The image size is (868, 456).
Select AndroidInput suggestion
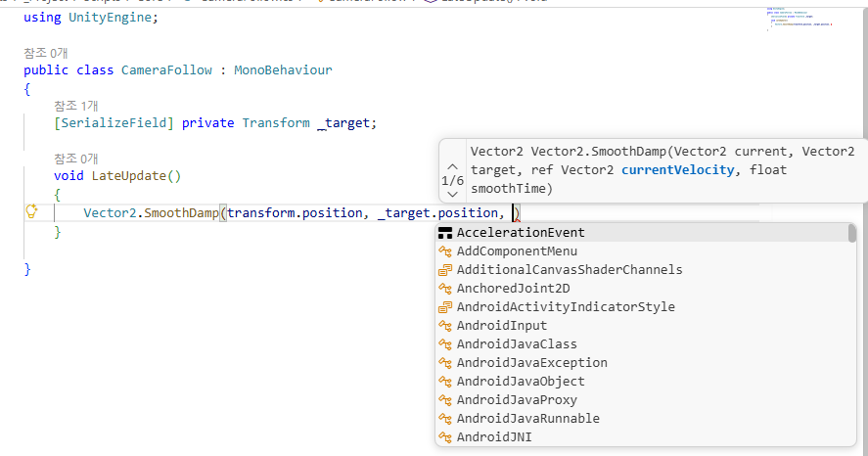click(x=642, y=326)
